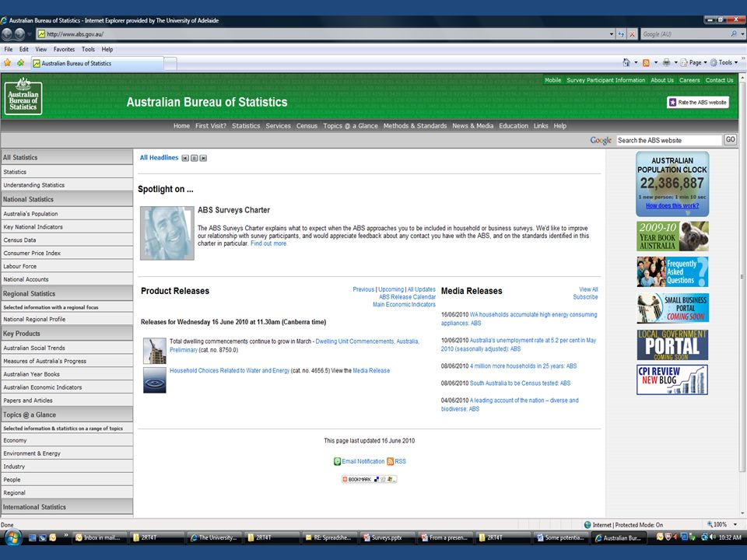The height and width of the screenshot is (560, 747).
Task: Click the Australian Bureau of Statistics logo
Action: coord(23,96)
